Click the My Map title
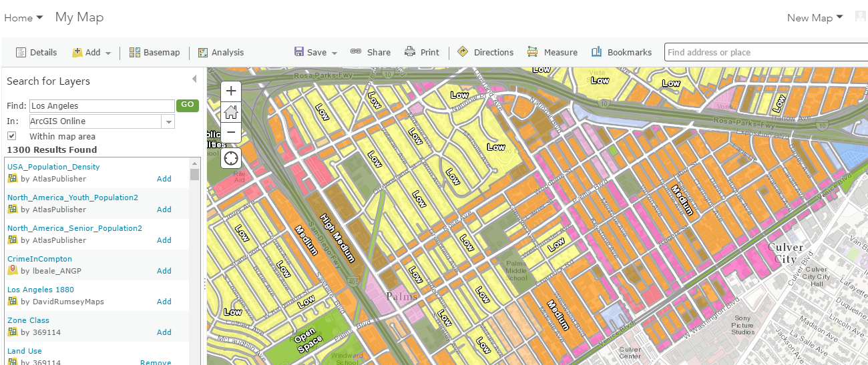 point(79,17)
